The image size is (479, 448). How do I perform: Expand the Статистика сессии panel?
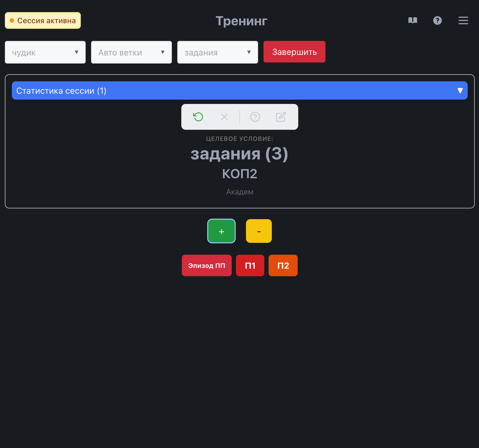coord(239,90)
